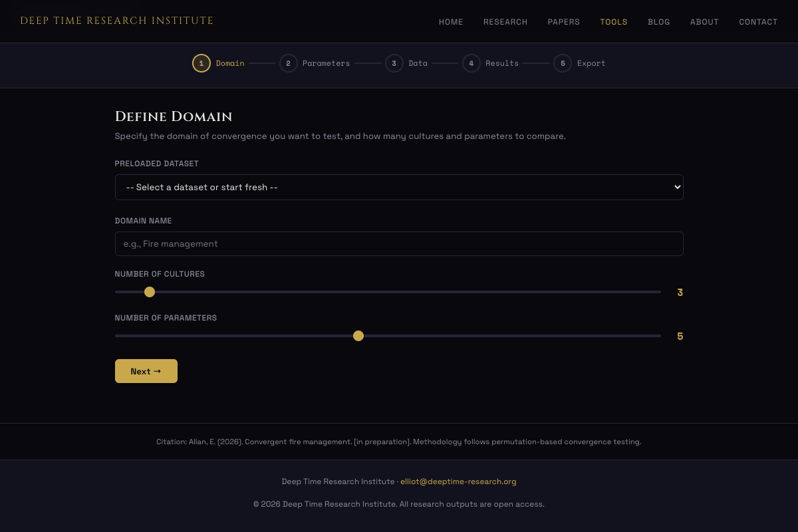Click the Number of Cultures slider handle
The width and height of the screenshot is (798, 532).
(150, 292)
